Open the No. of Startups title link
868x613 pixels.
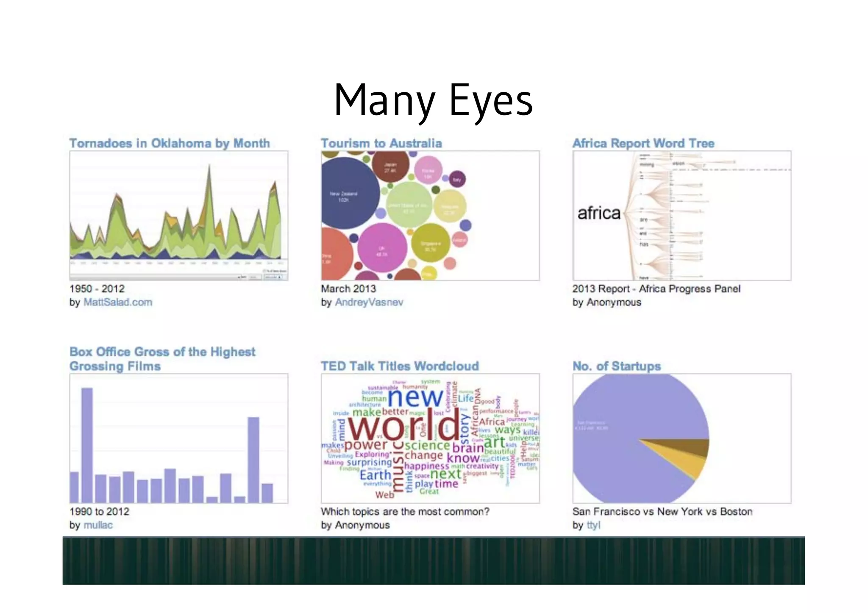[617, 366]
